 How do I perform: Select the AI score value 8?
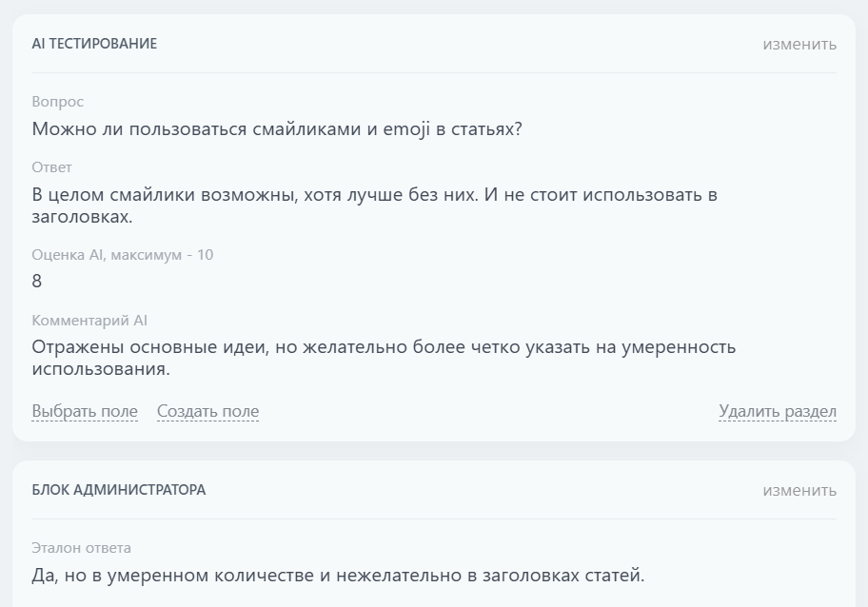click(x=35, y=282)
